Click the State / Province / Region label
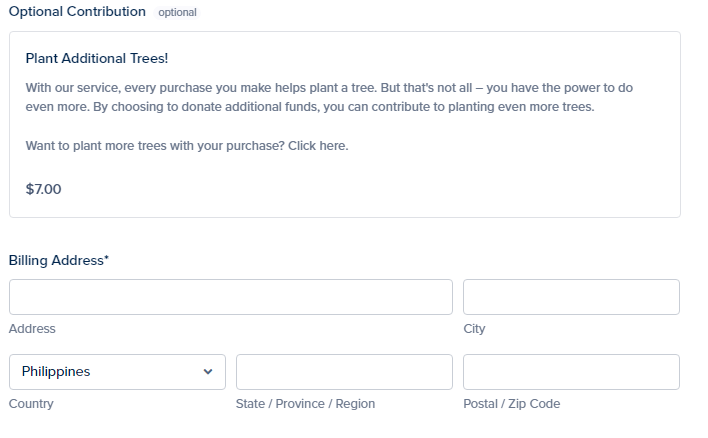 pos(305,404)
